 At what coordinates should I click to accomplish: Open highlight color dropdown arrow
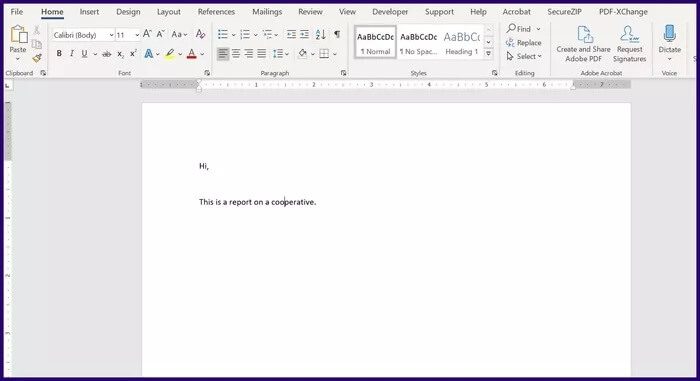coord(180,54)
